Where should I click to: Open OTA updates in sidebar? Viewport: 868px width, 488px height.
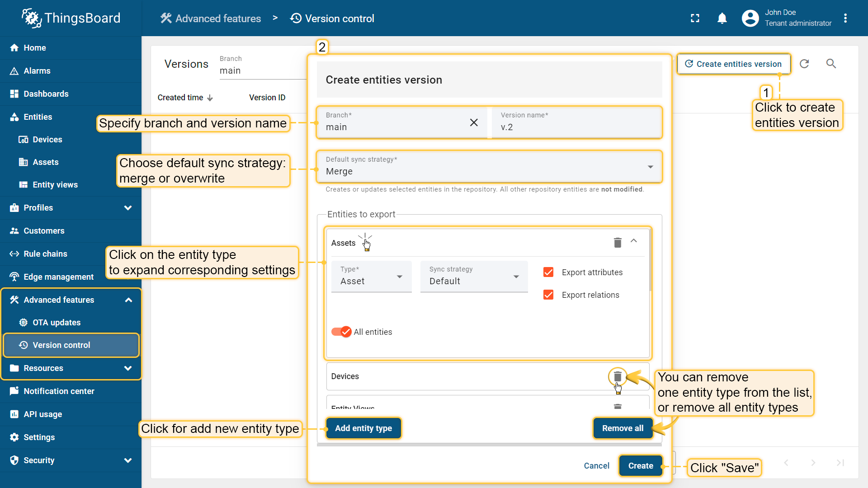[56, 322]
